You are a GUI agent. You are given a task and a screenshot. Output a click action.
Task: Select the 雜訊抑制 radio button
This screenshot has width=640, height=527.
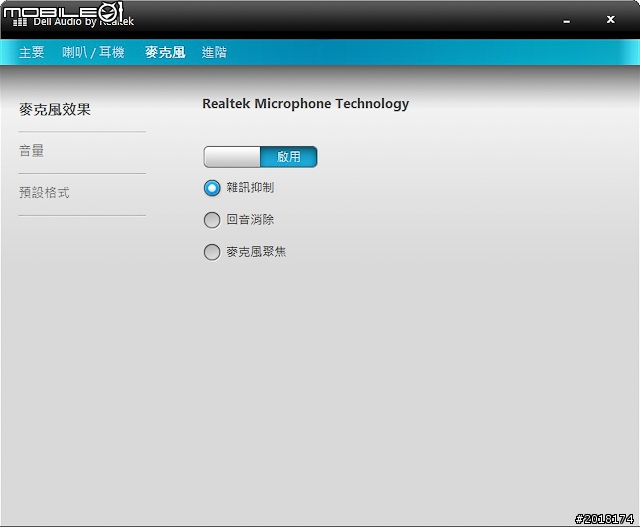[212, 188]
